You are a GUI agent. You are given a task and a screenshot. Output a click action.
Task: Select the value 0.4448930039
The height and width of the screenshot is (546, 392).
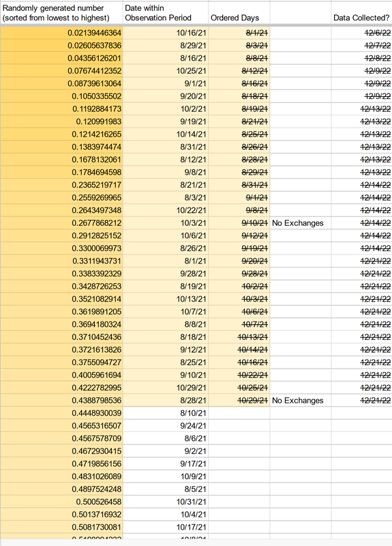(x=61, y=414)
